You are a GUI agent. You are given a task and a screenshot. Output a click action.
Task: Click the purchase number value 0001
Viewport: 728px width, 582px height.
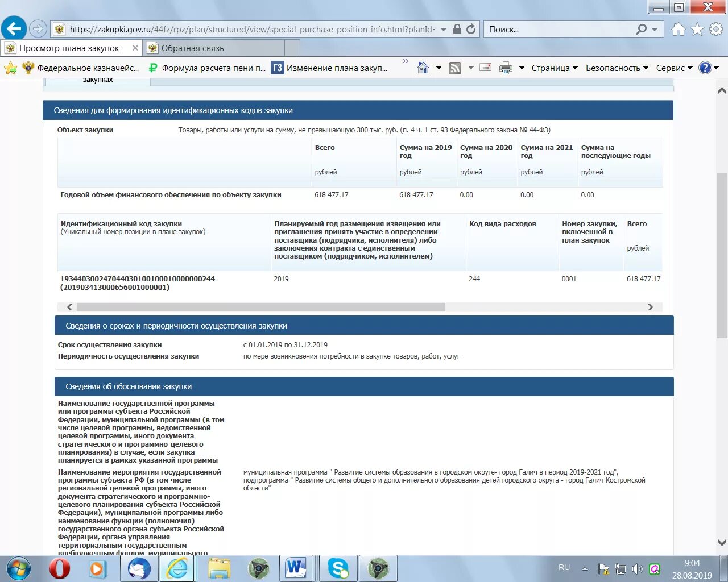point(569,279)
